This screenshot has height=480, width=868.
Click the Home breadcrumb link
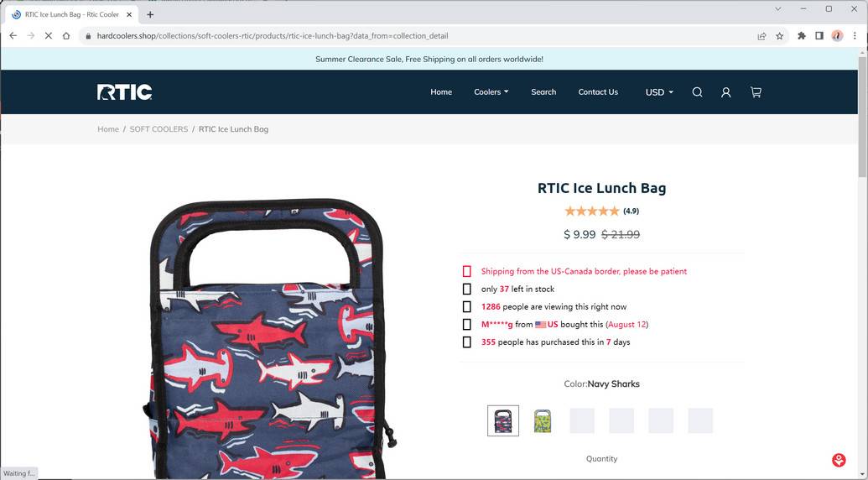point(108,129)
